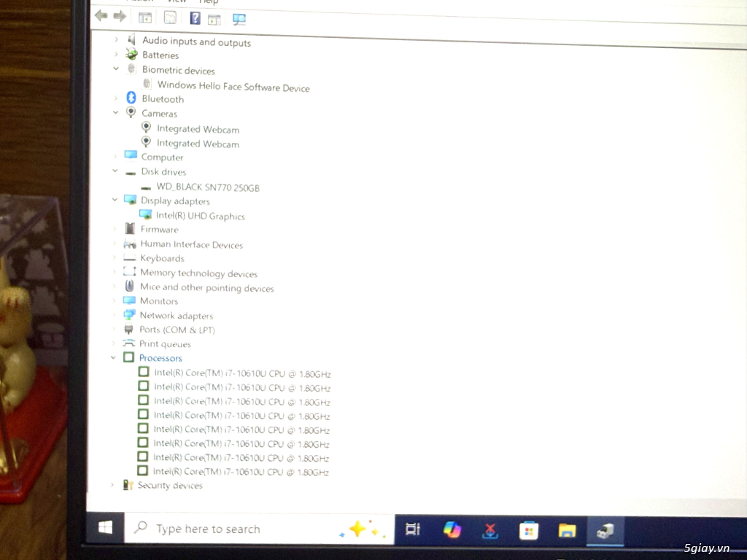
Task: Open File Explorer from the taskbar
Action: click(x=567, y=531)
